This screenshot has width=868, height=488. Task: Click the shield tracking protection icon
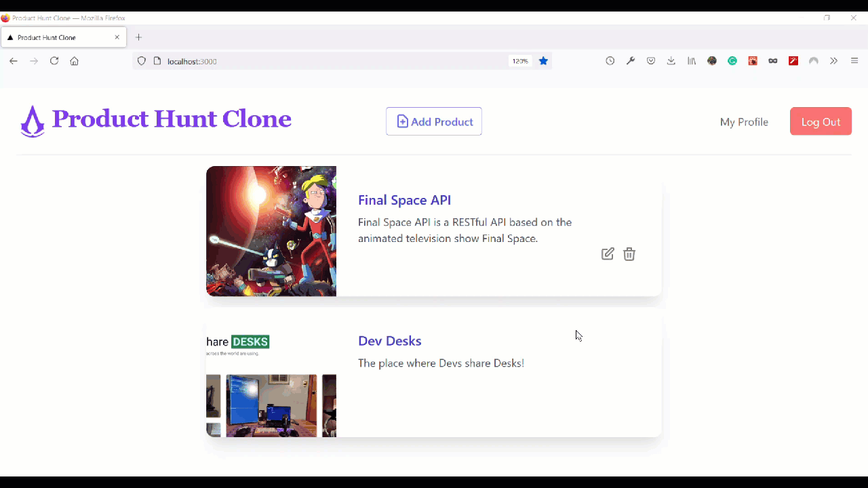tap(142, 61)
